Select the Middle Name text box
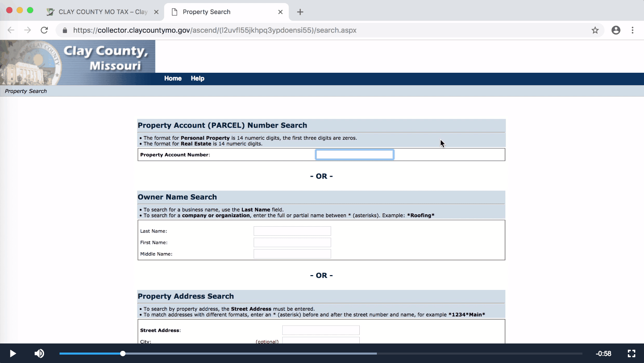The height and width of the screenshot is (363, 644). click(x=292, y=254)
